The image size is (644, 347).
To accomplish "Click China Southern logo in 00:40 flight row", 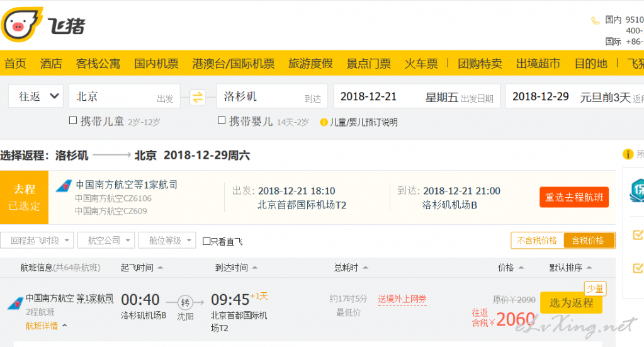I will pos(15,303).
